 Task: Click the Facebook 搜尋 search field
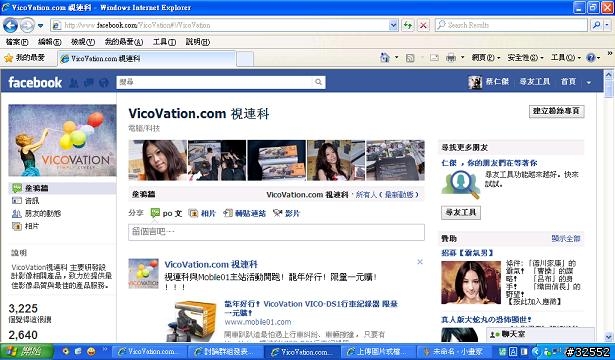[215, 82]
